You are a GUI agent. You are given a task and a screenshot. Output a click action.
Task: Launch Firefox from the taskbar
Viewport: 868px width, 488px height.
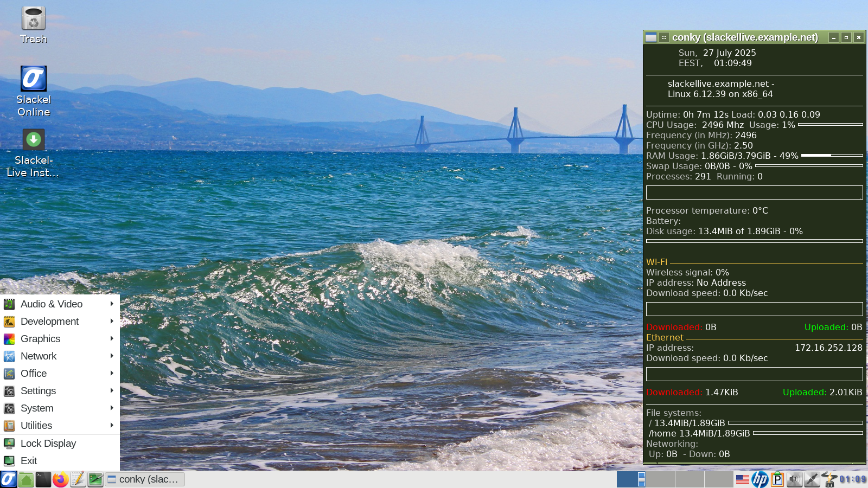pos(61,479)
